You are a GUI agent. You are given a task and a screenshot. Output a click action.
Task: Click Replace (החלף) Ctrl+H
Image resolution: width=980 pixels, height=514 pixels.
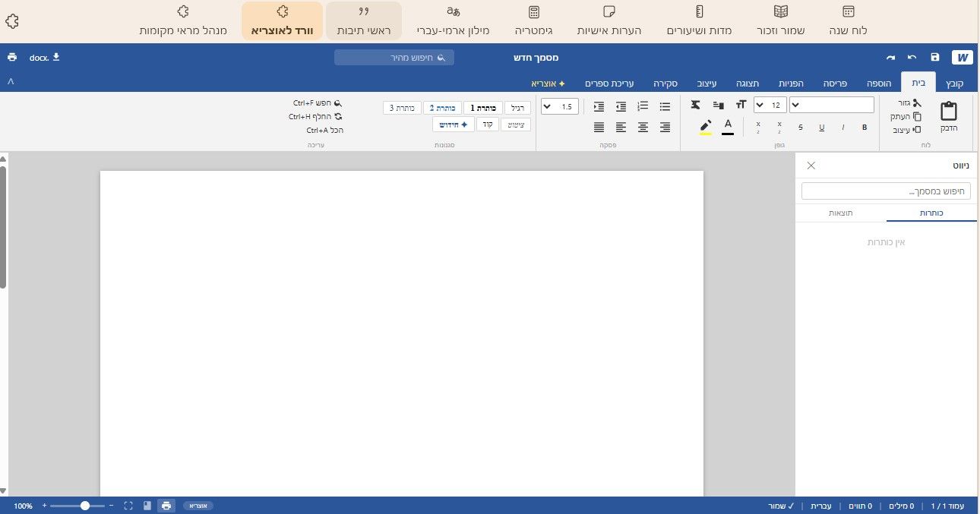pyautogui.click(x=315, y=117)
